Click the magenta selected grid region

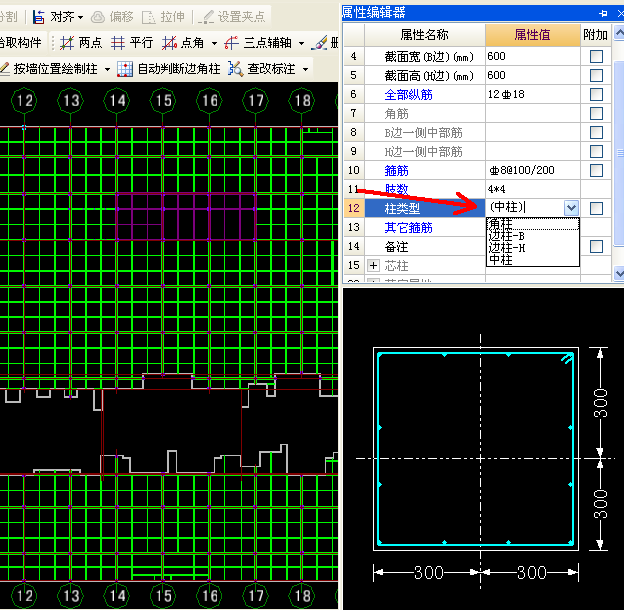186,217
